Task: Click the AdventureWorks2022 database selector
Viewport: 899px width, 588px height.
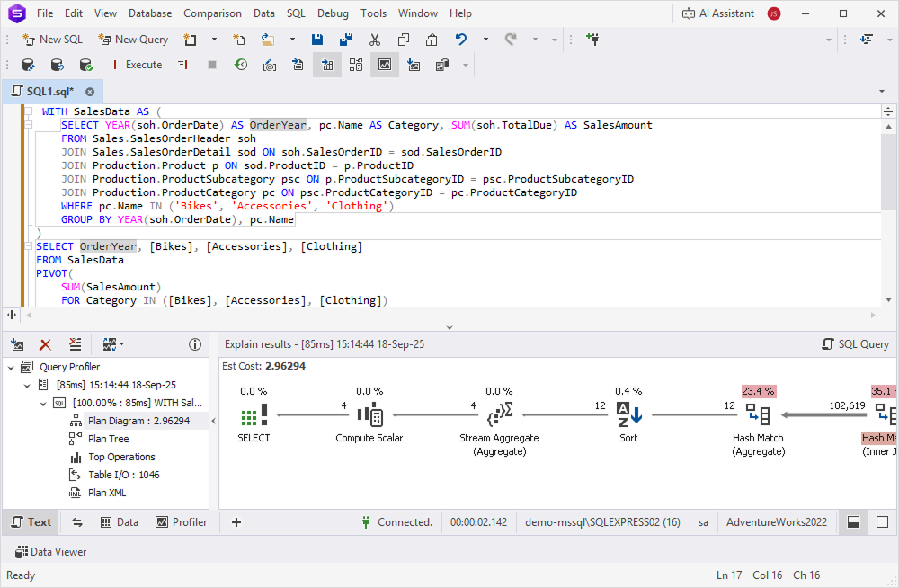Action: click(x=777, y=521)
